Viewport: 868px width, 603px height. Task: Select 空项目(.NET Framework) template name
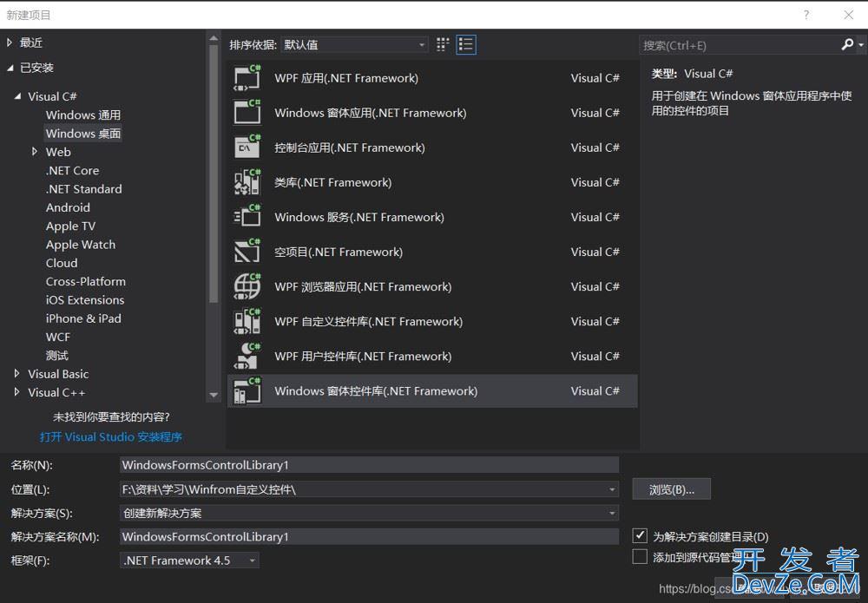pos(339,252)
